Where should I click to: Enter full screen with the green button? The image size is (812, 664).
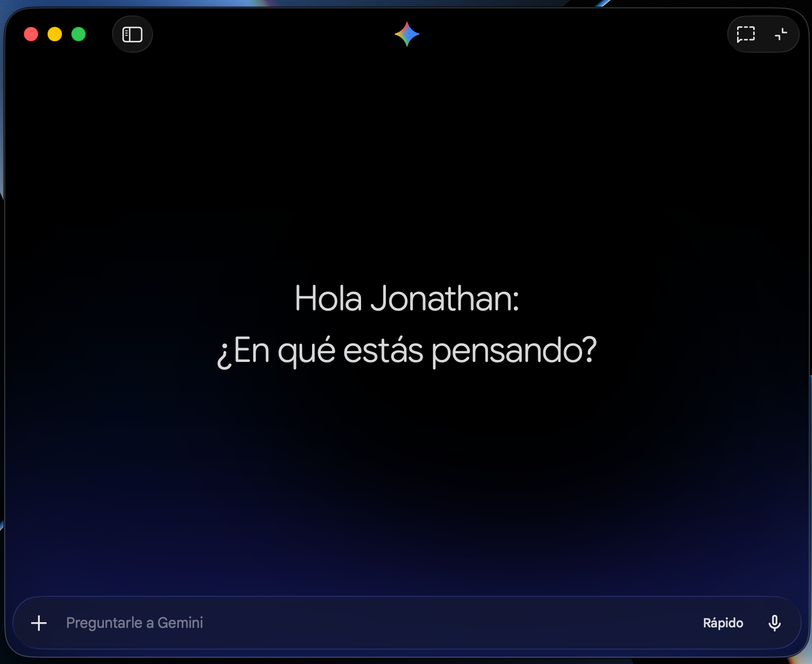[x=79, y=35]
